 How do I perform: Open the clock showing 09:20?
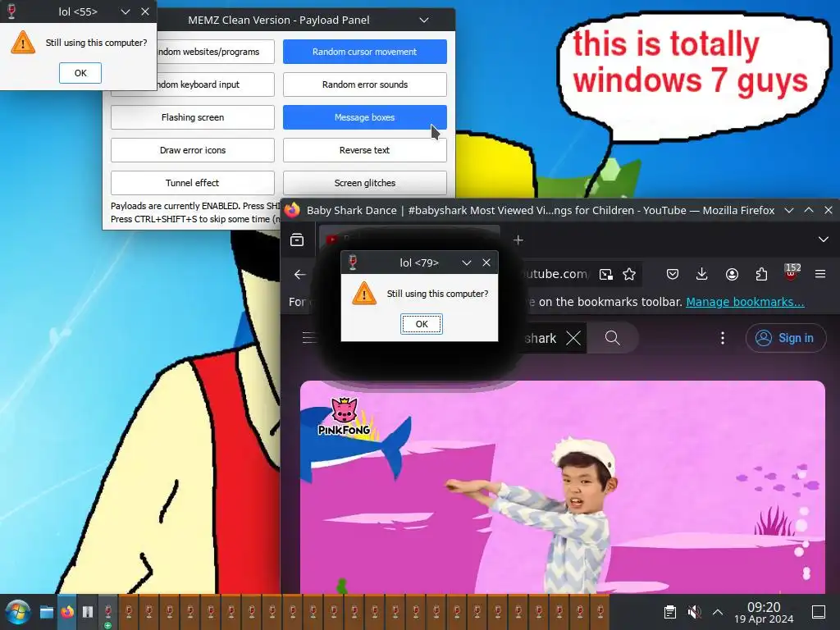(x=764, y=612)
